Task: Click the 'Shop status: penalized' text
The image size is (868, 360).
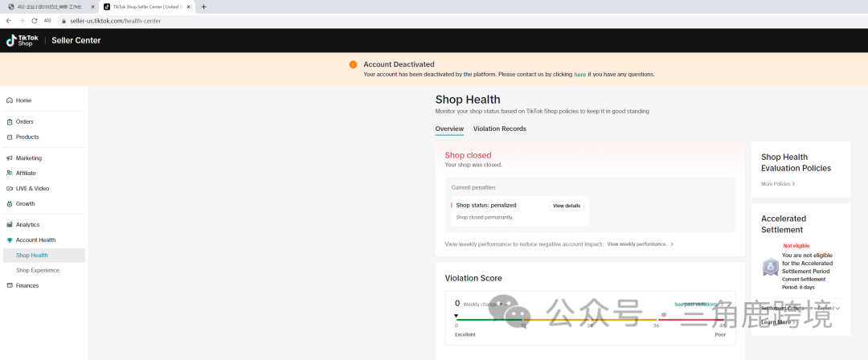Action: (x=486, y=206)
